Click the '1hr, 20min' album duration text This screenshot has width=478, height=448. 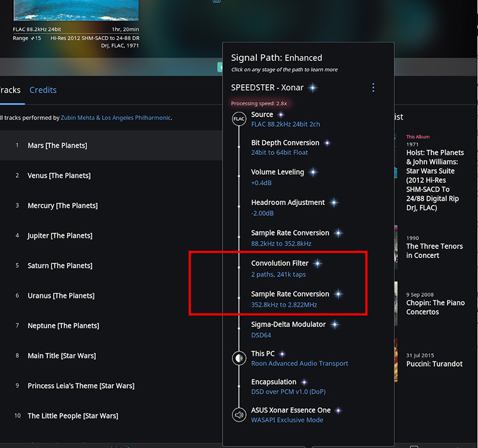(125, 29)
